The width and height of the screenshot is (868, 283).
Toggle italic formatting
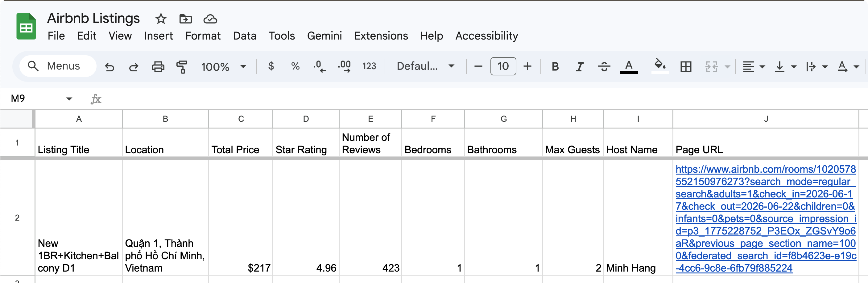[x=580, y=67]
